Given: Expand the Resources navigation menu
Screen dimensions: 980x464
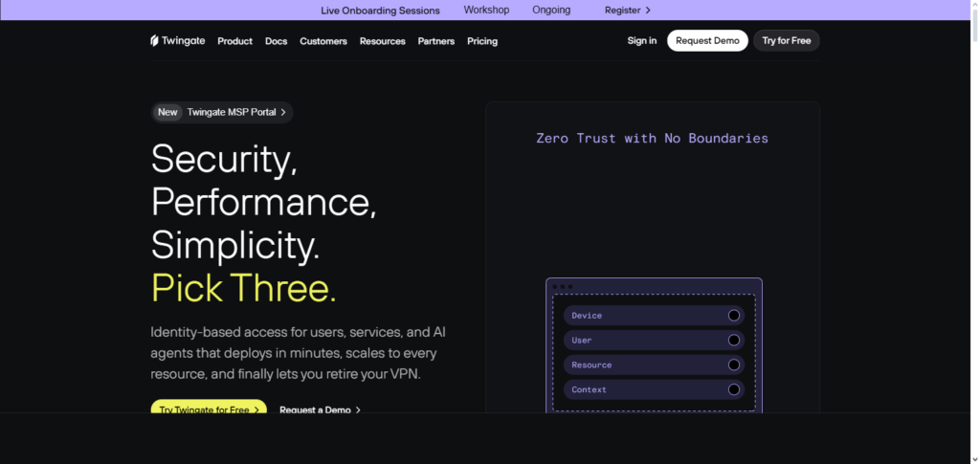Looking at the screenshot, I should tap(382, 41).
